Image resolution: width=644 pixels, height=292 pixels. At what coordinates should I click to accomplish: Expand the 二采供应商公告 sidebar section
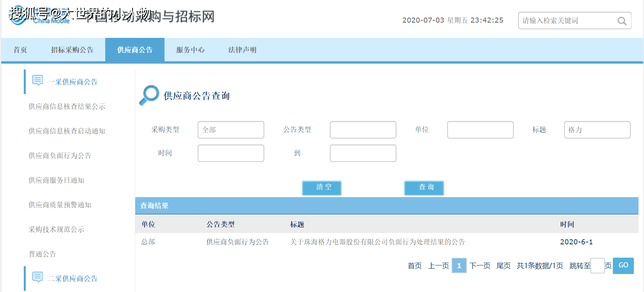(x=73, y=279)
